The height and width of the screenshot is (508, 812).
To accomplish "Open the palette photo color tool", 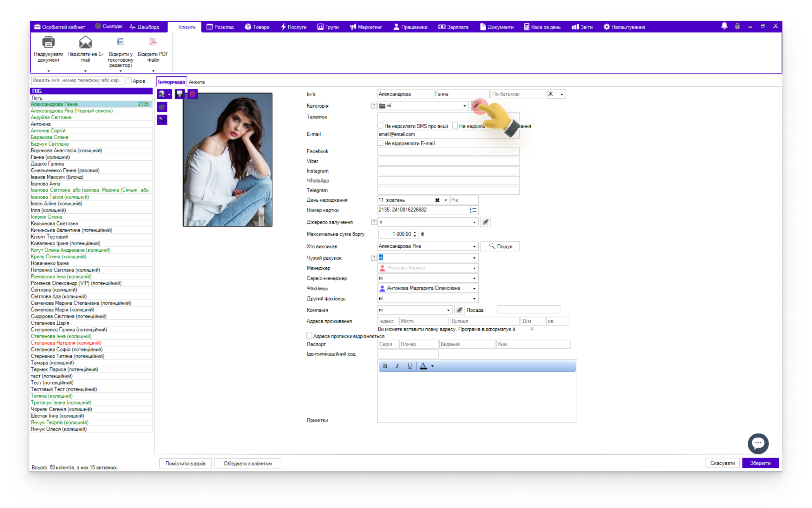I will 162,107.
